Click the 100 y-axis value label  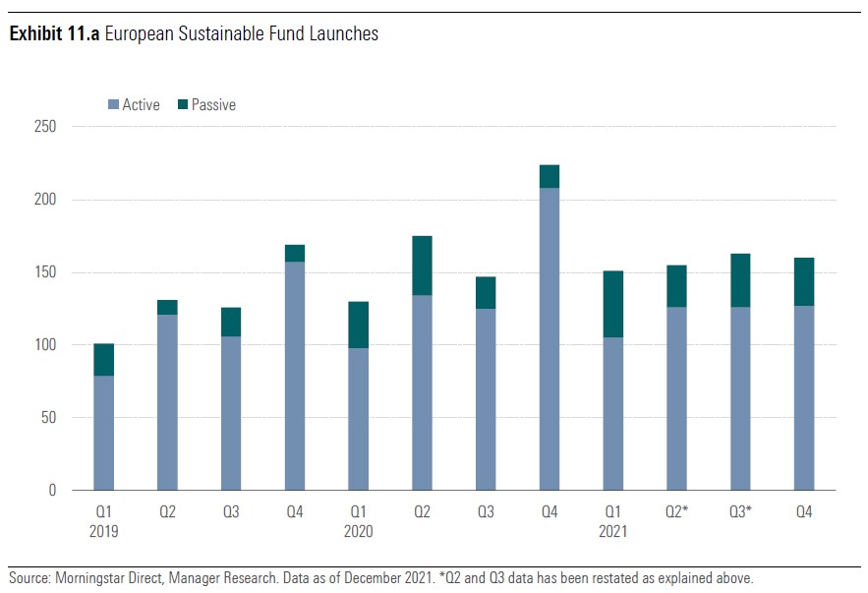45,345
